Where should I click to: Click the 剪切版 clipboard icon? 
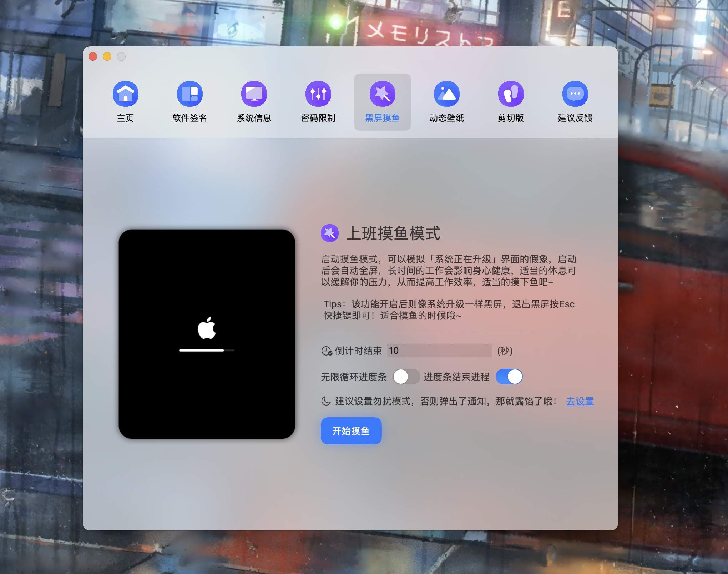coord(510,94)
